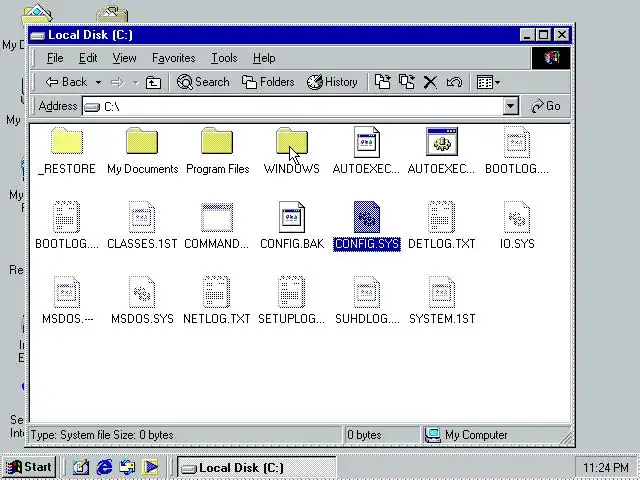Open the Start menu
The image size is (640, 480).
click(x=29, y=467)
